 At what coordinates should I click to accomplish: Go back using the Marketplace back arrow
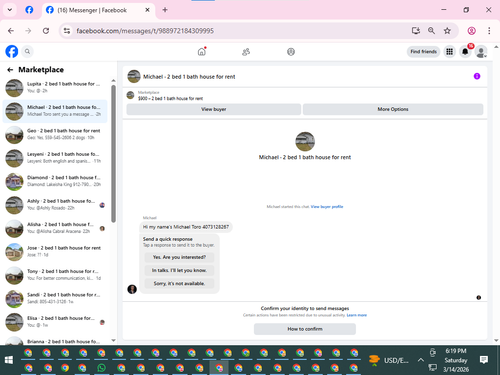click(10, 70)
